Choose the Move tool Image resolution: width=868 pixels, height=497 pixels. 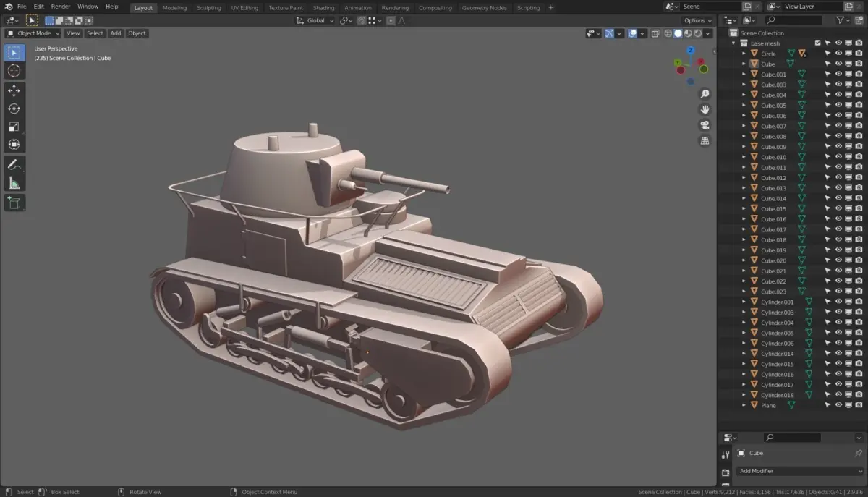click(x=14, y=91)
